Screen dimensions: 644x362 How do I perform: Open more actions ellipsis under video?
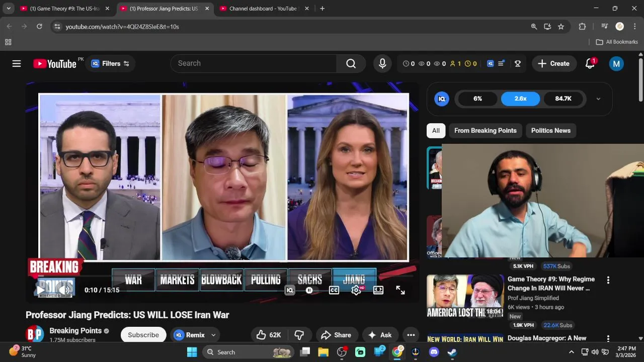point(411,335)
